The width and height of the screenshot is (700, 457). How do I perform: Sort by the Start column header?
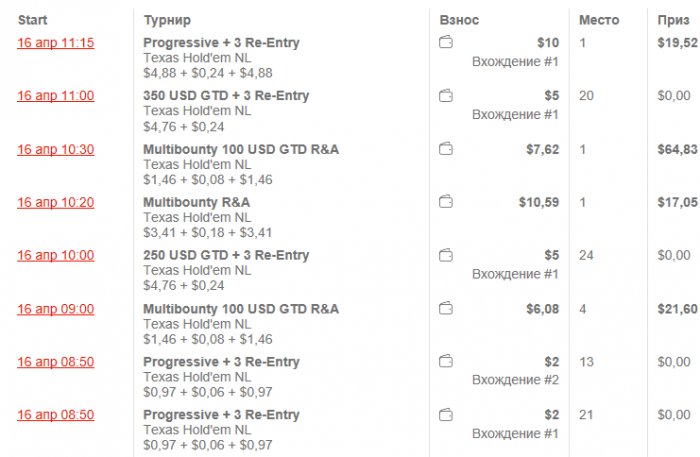(33, 20)
